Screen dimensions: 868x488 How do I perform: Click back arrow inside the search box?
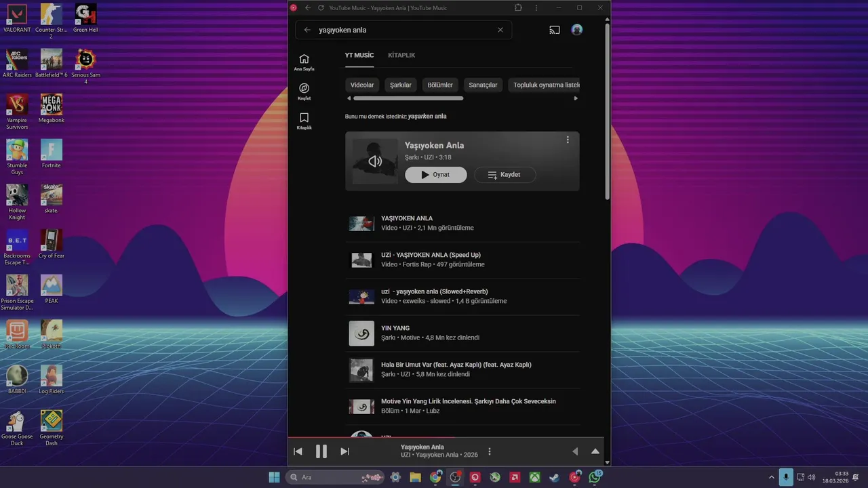pyautogui.click(x=307, y=30)
